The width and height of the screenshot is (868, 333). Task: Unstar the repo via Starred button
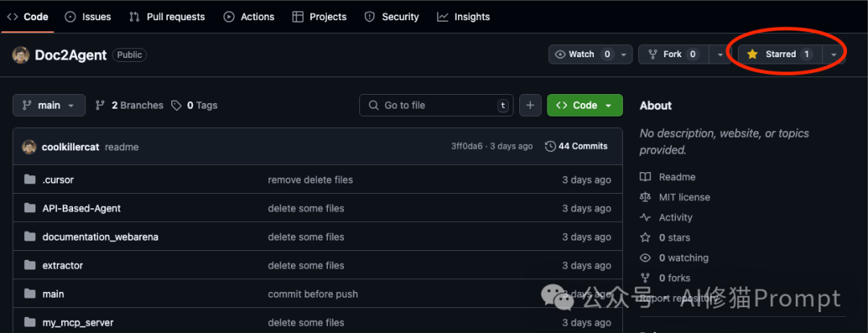780,55
